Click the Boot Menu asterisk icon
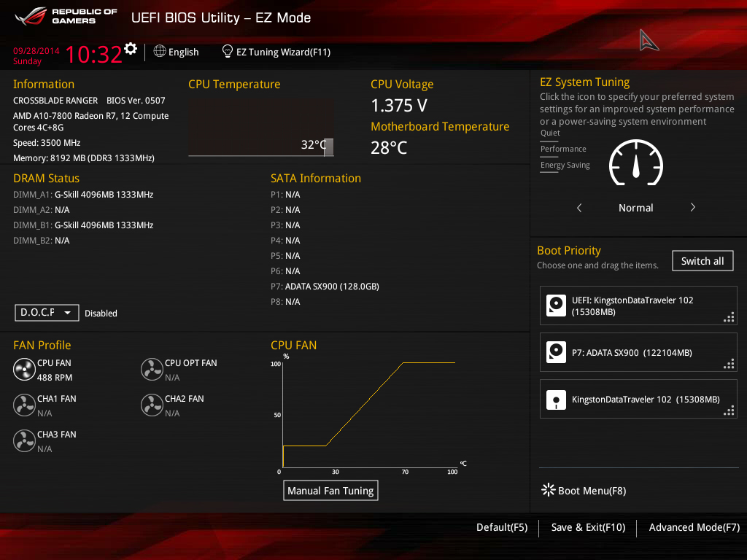 coord(549,489)
